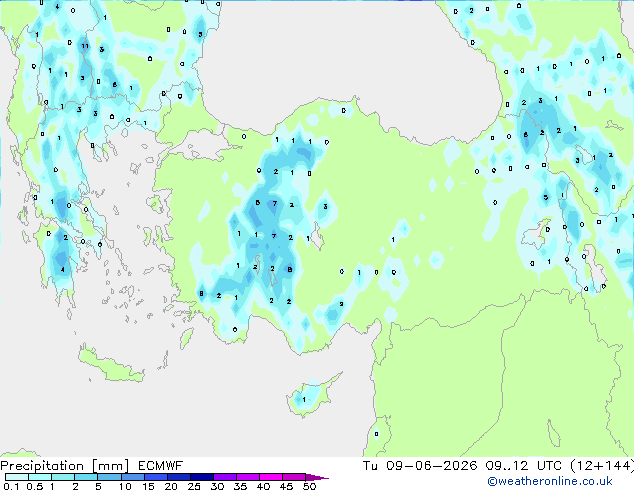The height and width of the screenshot is (490, 634).
Task: Click the legend value "45"
Action: [286, 486]
